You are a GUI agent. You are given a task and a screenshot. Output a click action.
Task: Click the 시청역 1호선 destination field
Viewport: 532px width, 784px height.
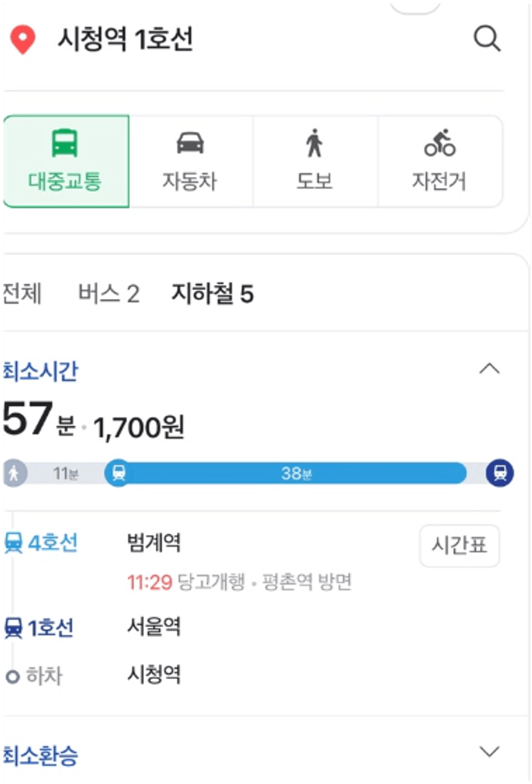(x=126, y=40)
